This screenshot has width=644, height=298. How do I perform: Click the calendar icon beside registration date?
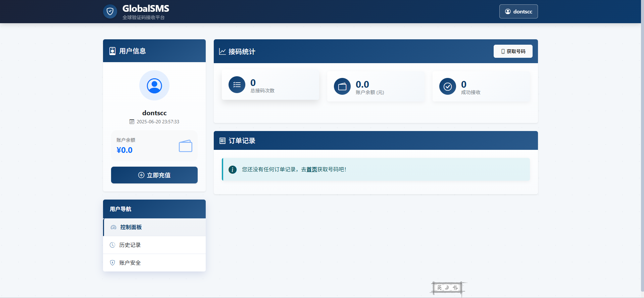pyautogui.click(x=132, y=122)
